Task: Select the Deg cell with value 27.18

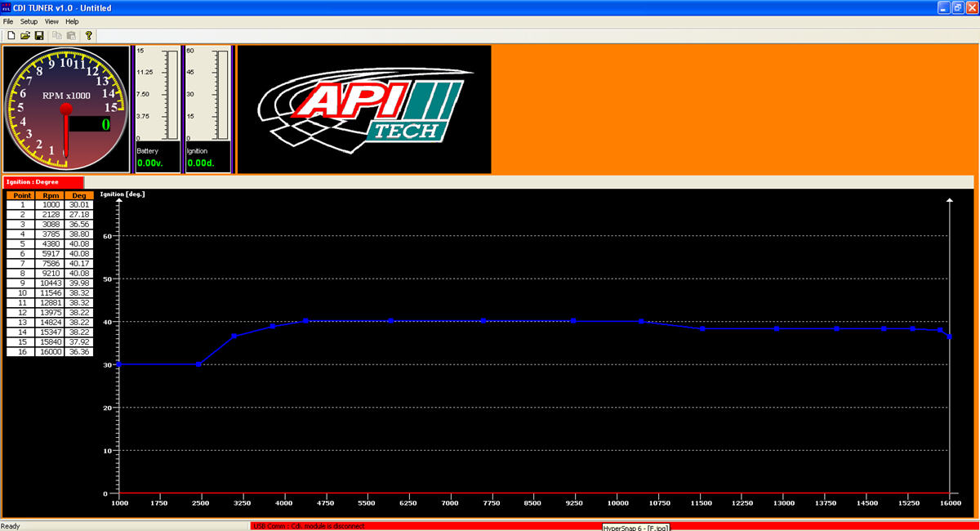Action: pos(79,214)
